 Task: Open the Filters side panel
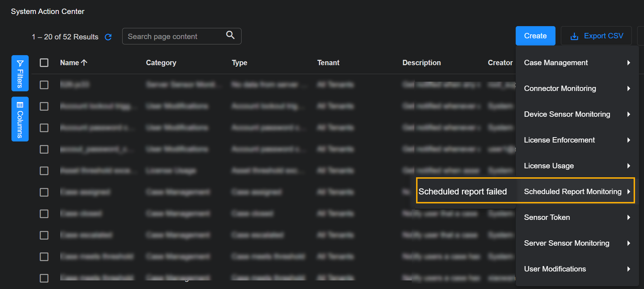[x=20, y=73]
